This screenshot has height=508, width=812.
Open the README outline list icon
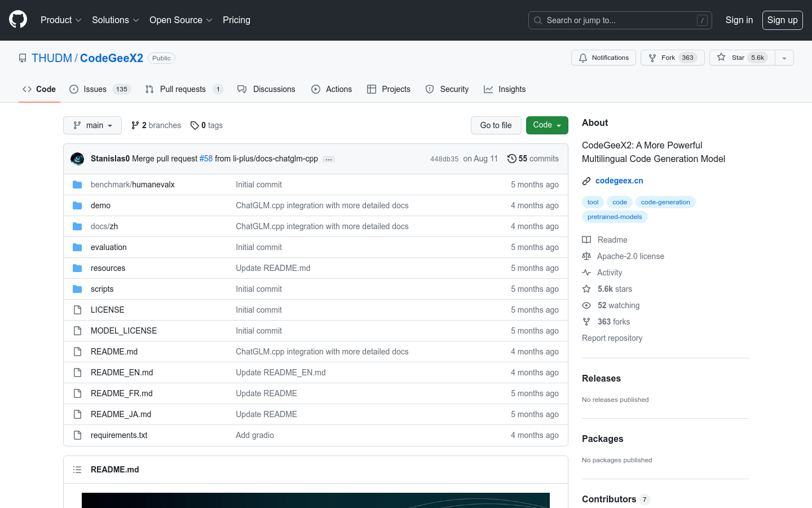[77, 470]
